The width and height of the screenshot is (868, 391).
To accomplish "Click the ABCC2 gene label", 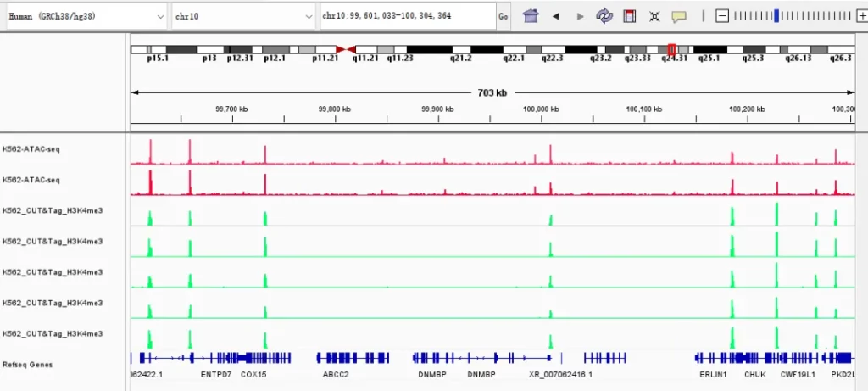I will (x=336, y=374).
